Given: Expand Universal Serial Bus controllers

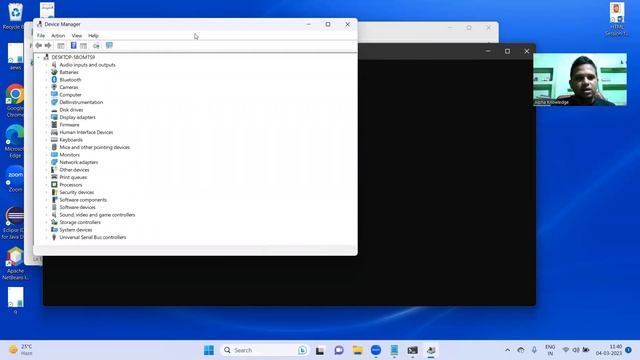Looking at the screenshot, I should 47,237.
